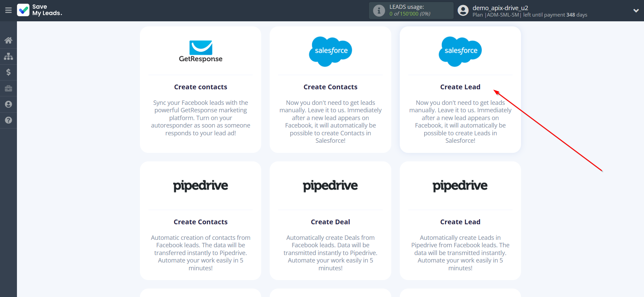Go to Home via sidebar icon
Viewport: 644px width, 297px height.
tap(8, 40)
